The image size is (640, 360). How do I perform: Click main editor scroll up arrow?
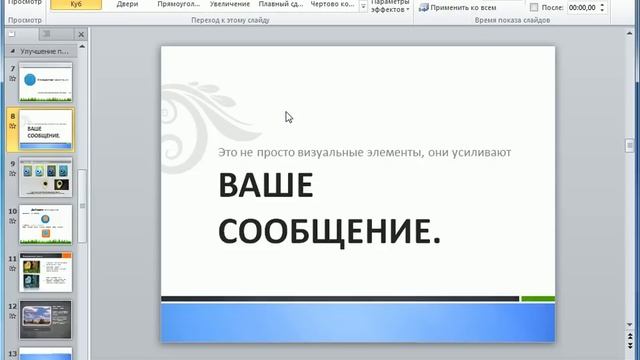(x=629, y=34)
